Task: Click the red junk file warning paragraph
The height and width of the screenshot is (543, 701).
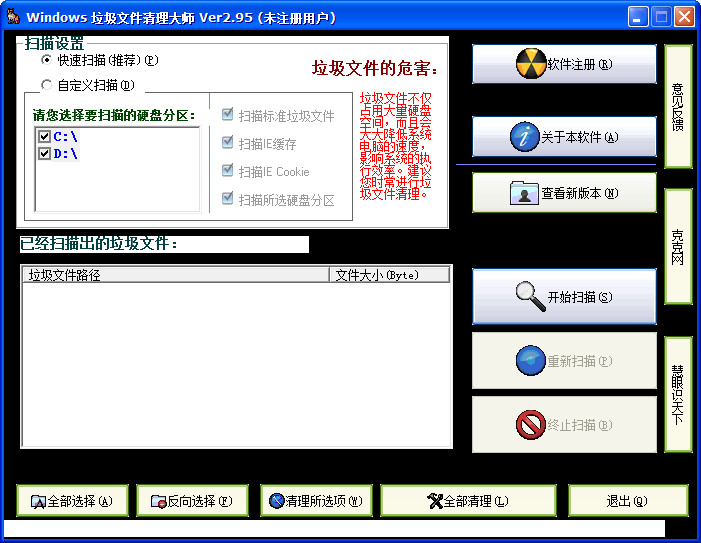Action: [x=395, y=146]
